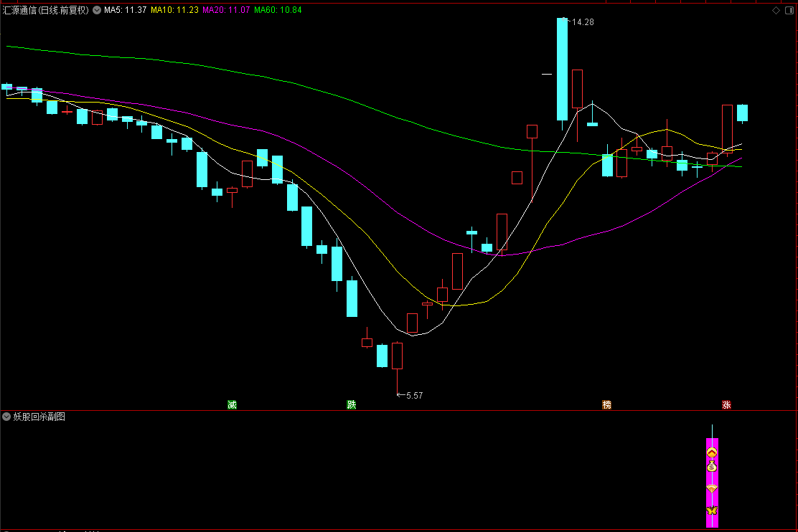The height and width of the screenshot is (532, 798).
Task: Click the diamond gem icon on signal bar
Action: 712,489
